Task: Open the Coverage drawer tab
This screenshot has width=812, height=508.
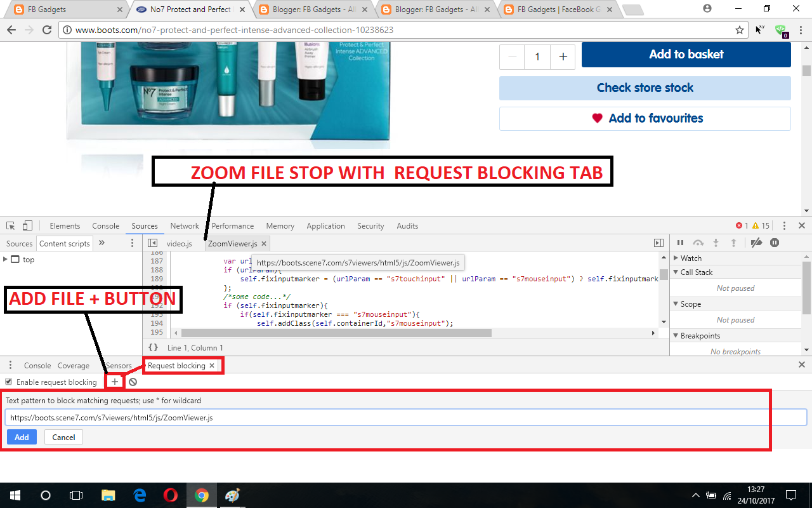Action: coord(74,365)
